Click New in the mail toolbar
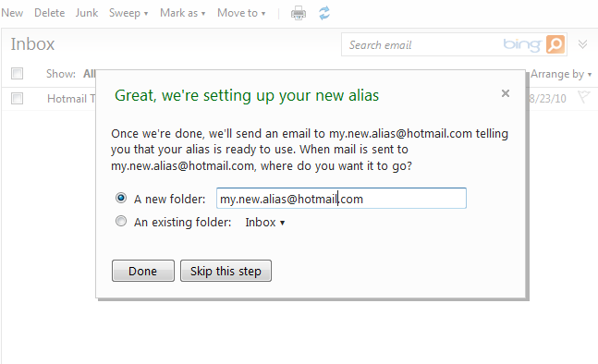 click(x=12, y=13)
